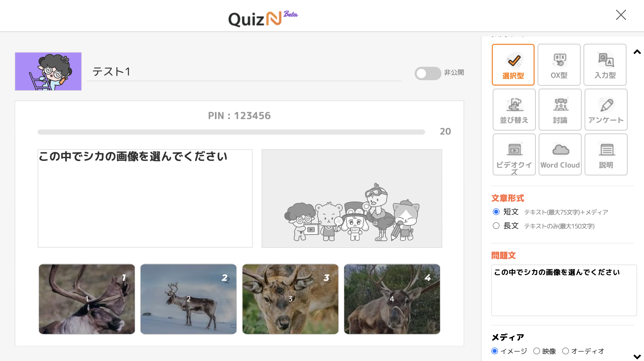This screenshot has height=361, width=644.
Task: Expand sidebar with the down chevron
Action: click(x=637, y=357)
